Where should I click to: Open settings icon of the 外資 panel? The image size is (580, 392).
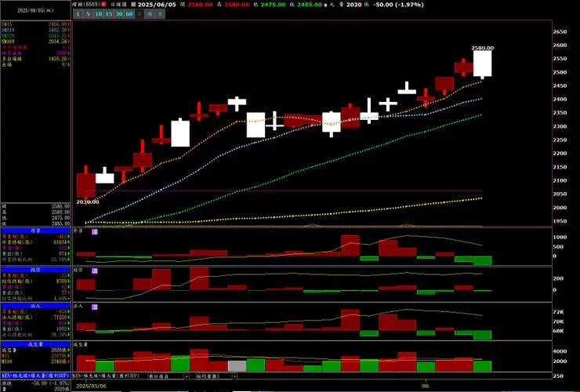pyautogui.click(x=95, y=232)
